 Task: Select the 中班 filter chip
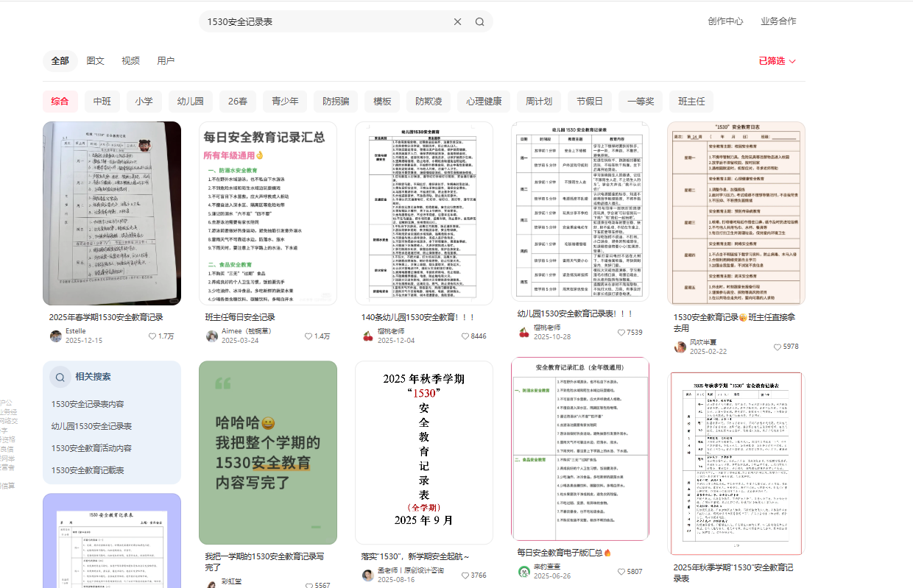(102, 102)
